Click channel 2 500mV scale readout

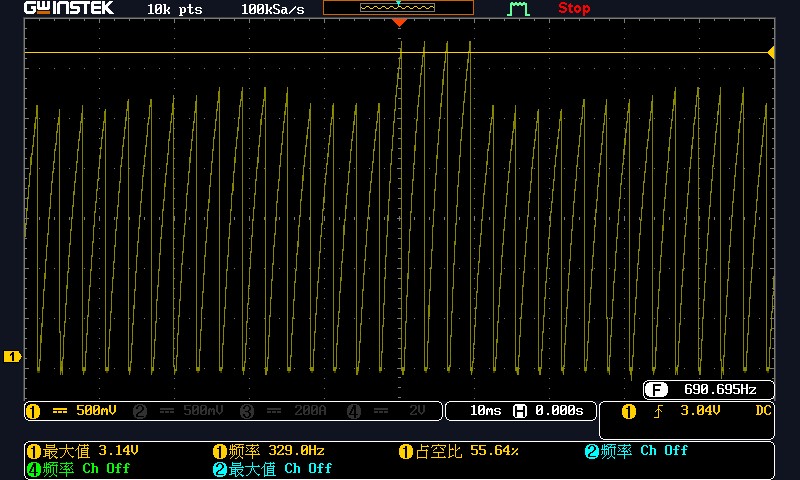click(x=203, y=410)
